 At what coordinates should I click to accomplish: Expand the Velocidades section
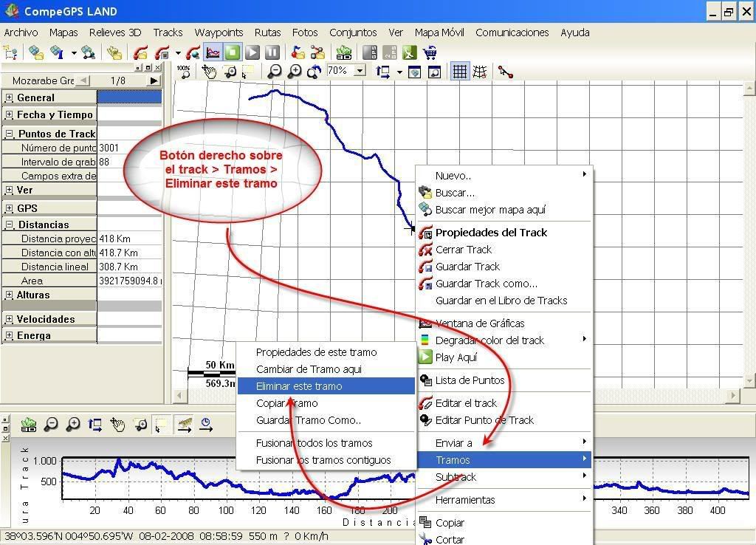pyautogui.click(x=9, y=319)
